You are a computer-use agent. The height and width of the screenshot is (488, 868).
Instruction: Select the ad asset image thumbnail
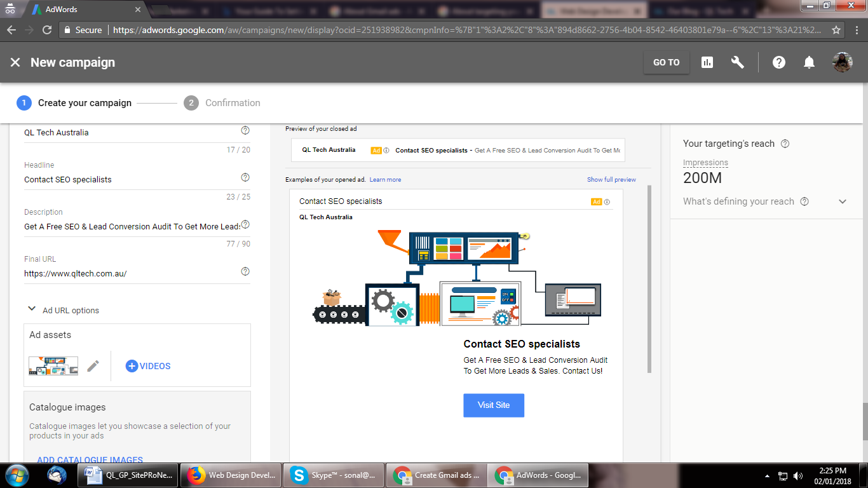[53, 366]
